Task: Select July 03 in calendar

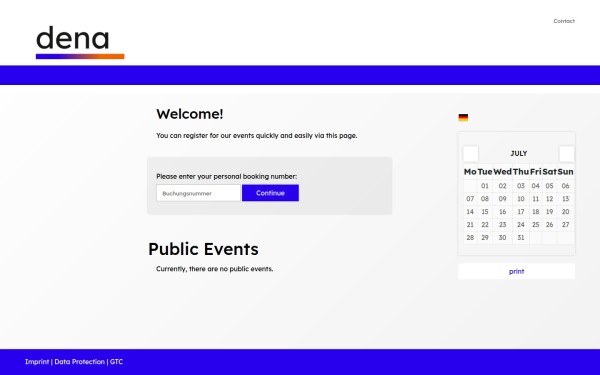Action: click(x=521, y=186)
